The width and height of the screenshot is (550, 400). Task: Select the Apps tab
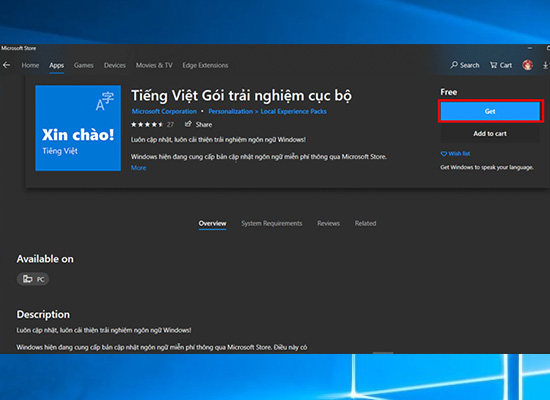click(56, 65)
